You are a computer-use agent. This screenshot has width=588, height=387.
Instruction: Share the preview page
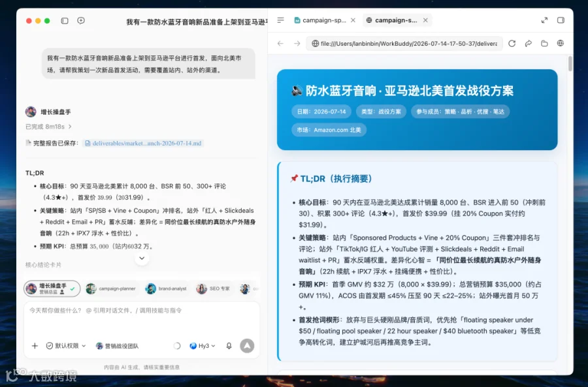529,44
